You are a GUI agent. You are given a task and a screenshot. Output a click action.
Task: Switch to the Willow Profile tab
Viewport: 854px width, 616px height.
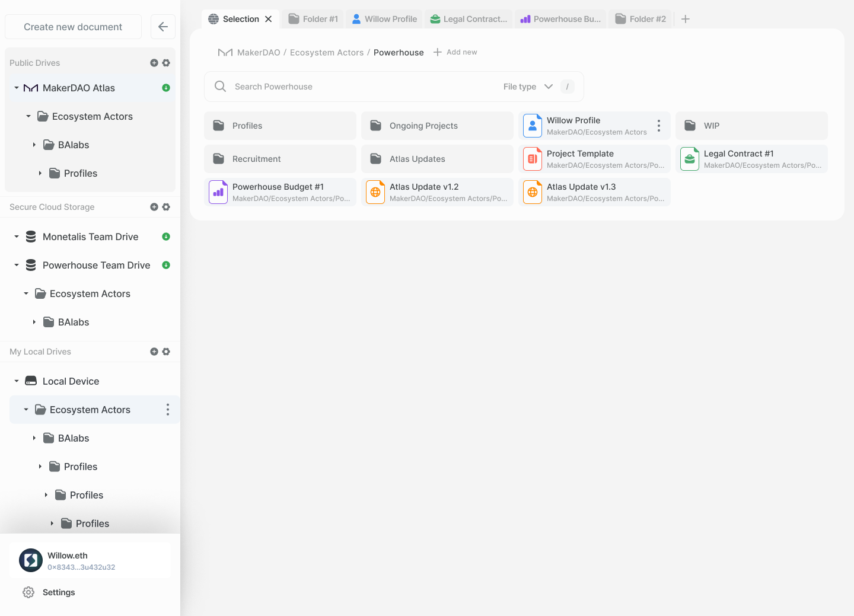(384, 19)
